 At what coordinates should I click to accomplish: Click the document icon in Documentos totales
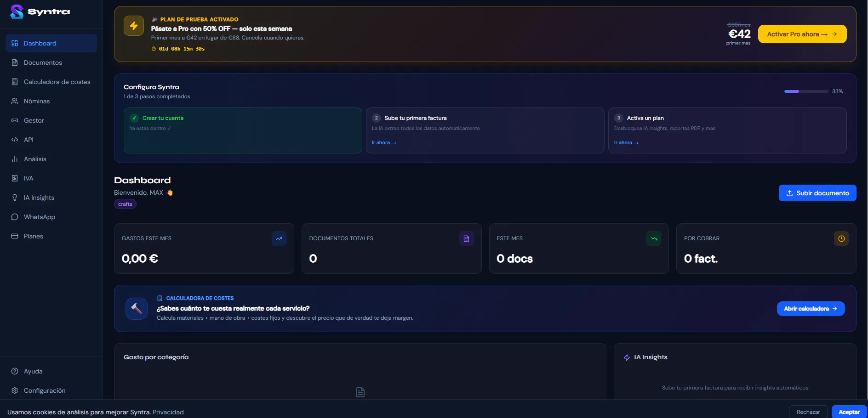point(467,238)
